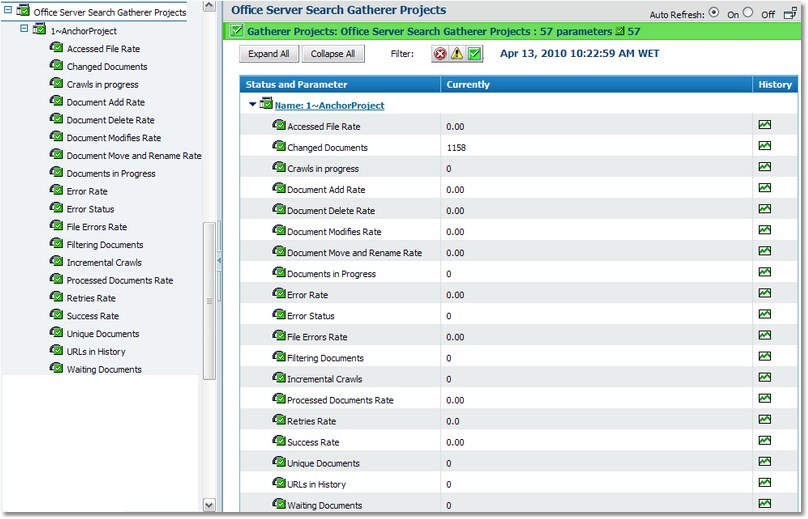This screenshot has height=519, width=808.
Task: Click the detach window icon beside Auto Refresh
Action: 790,14
